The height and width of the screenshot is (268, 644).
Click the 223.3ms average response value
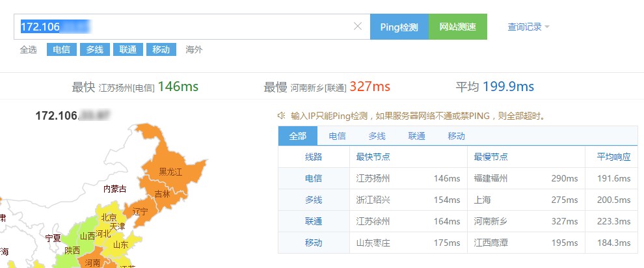click(613, 221)
